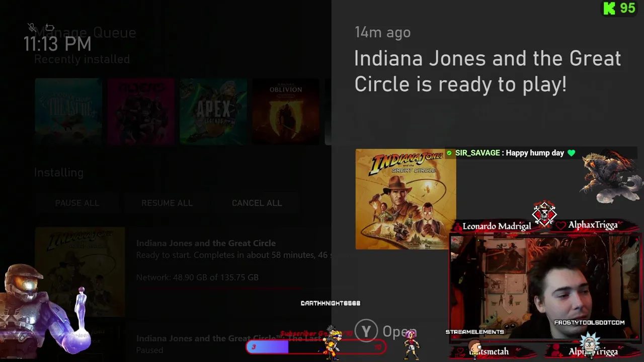Click the 11:13 PM clock

(x=57, y=44)
